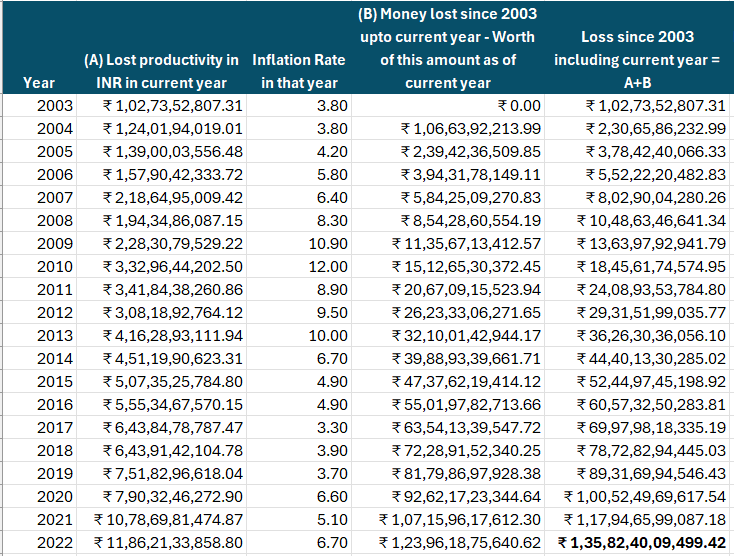Select cell ₹ 15,12,65,30,372.45
Screen dimensions: 734x556
click(x=448, y=267)
